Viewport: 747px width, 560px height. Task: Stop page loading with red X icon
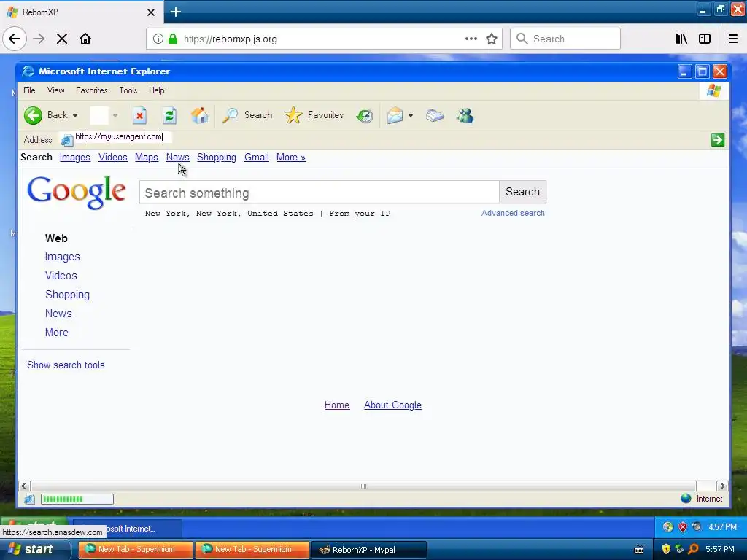point(139,115)
